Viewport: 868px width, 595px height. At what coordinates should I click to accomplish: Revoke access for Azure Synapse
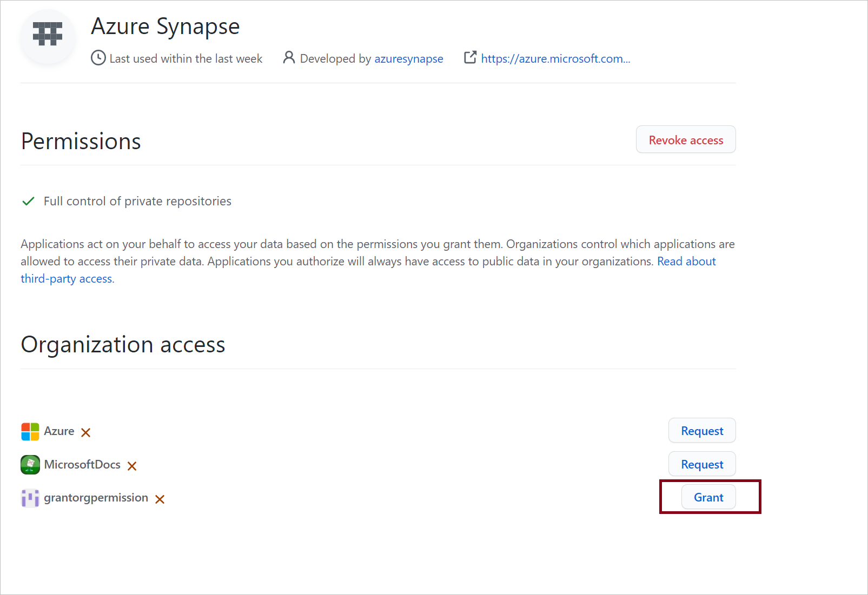pyautogui.click(x=685, y=140)
